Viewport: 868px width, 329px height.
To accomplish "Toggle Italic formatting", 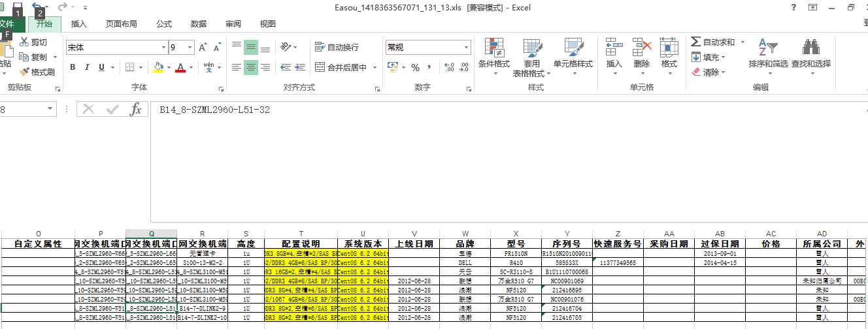I will click(87, 67).
